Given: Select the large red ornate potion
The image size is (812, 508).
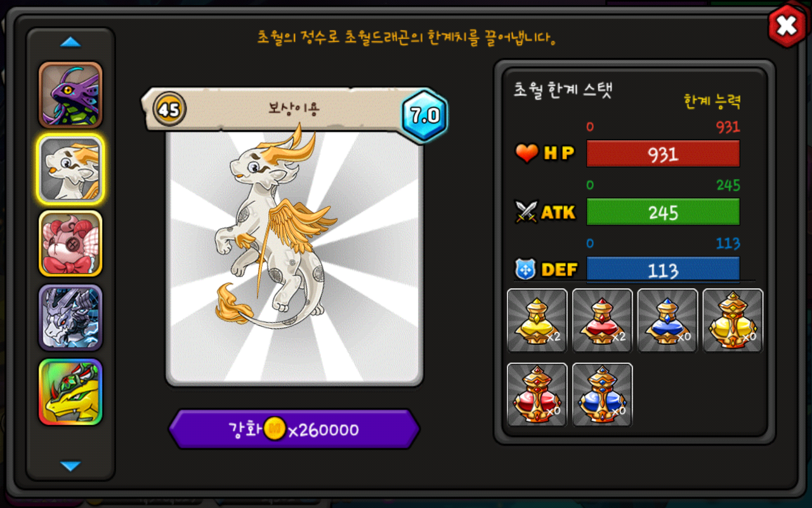Looking at the screenshot, I should click(x=537, y=394).
